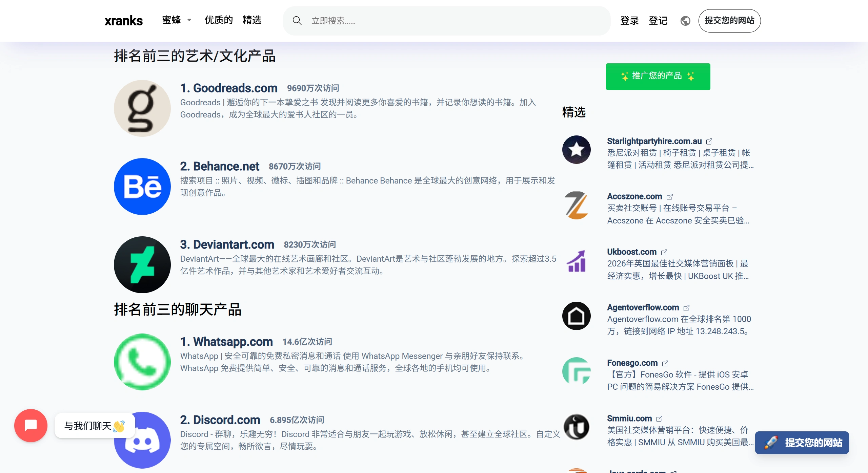Click the 与我们聊天 chat prompt
The image size is (868, 473).
[95, 426]
